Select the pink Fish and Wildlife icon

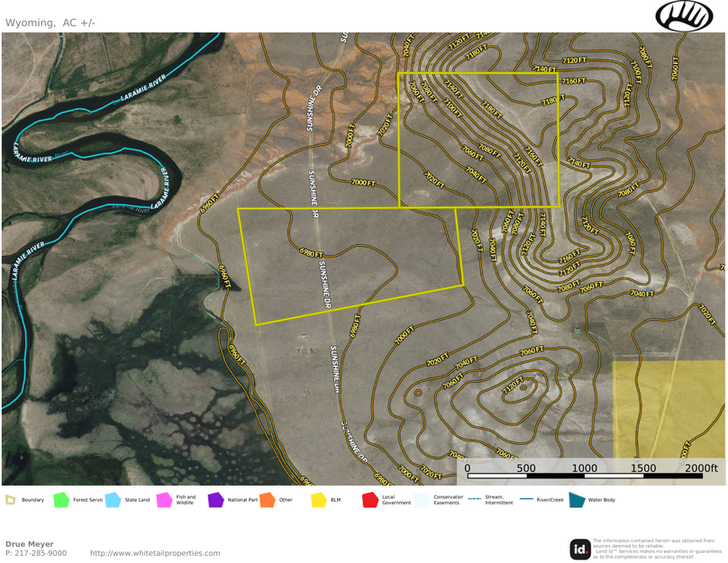(x=164, y=500)
